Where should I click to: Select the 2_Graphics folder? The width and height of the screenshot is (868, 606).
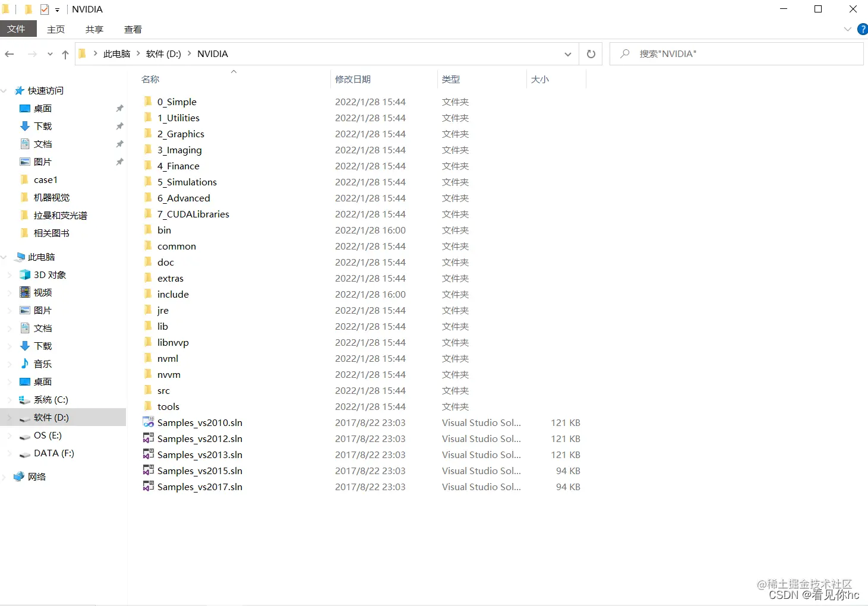(181, 134)
